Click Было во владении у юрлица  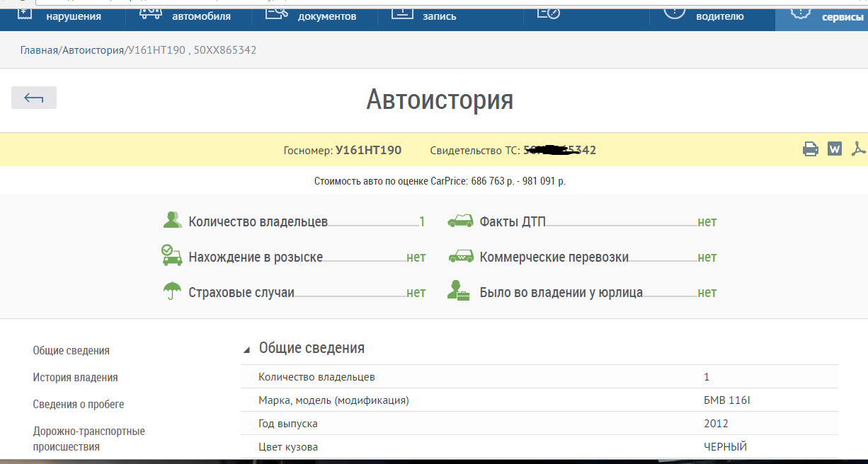561,292
